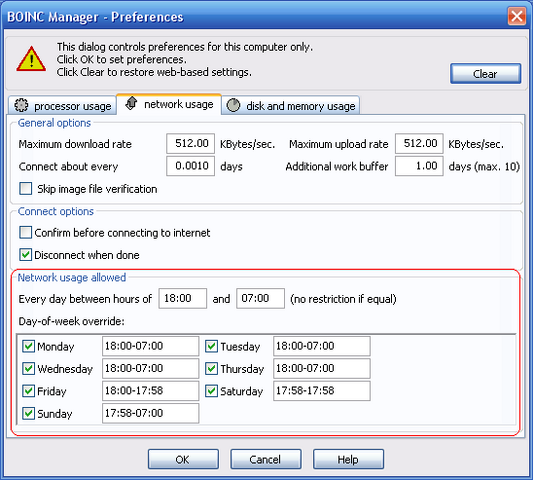Click Tuesday's time range field
534x480 pixels.
click(x=322, y=346)
